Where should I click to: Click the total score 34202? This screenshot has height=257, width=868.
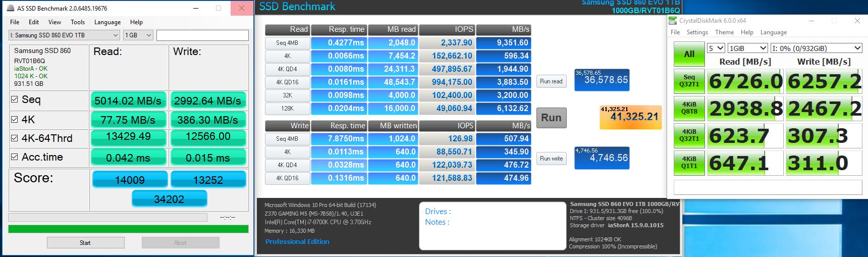pyautogui.click(x=169, y=199)
